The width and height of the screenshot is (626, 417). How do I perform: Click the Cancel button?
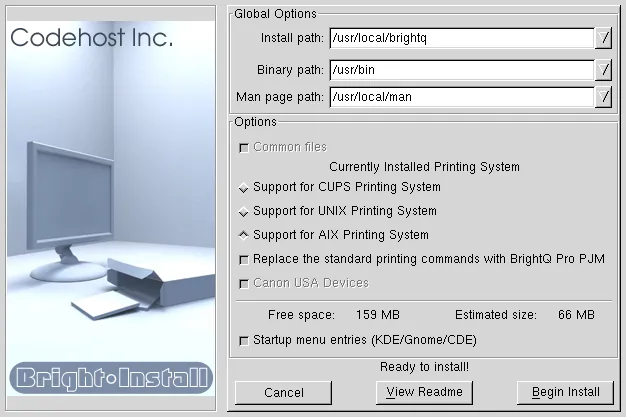point(283,393)
